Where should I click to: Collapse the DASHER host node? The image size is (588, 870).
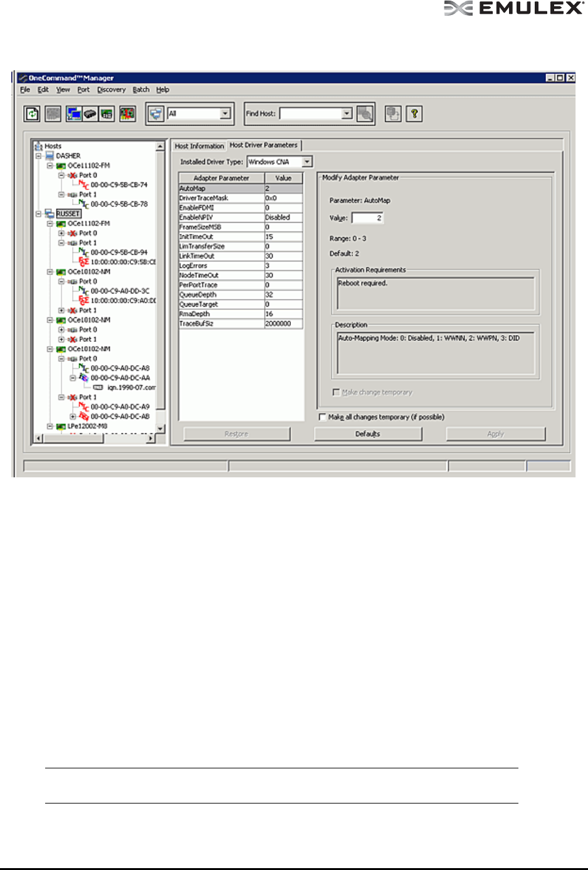(x=38, y=156)
